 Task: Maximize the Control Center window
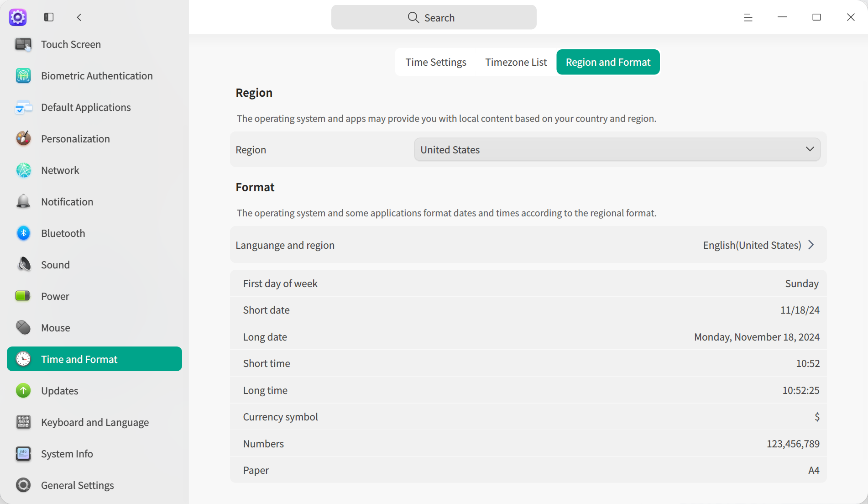[816, 17]
